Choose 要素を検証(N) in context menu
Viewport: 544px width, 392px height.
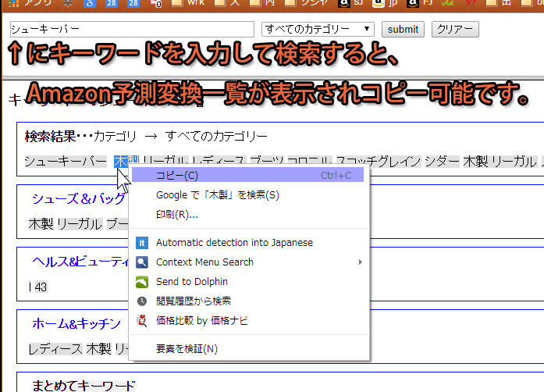(x=247, y=348)
